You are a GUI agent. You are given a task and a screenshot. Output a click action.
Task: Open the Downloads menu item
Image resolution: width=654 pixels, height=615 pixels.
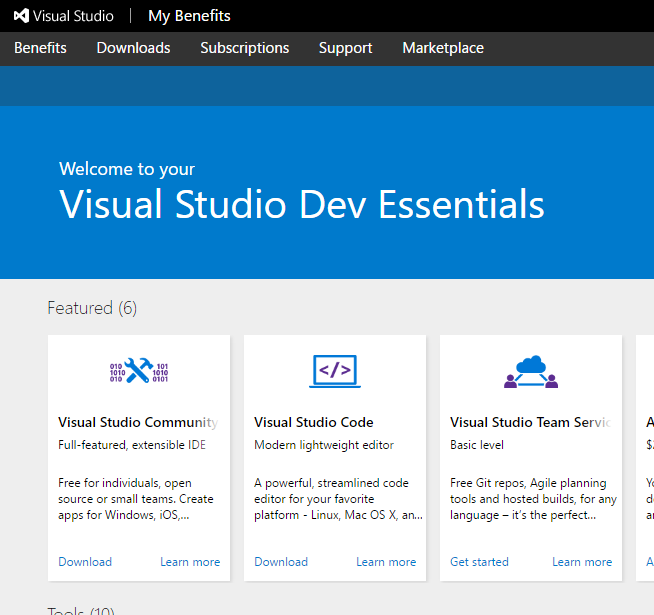pyautogui.click(x=133, y=48)
